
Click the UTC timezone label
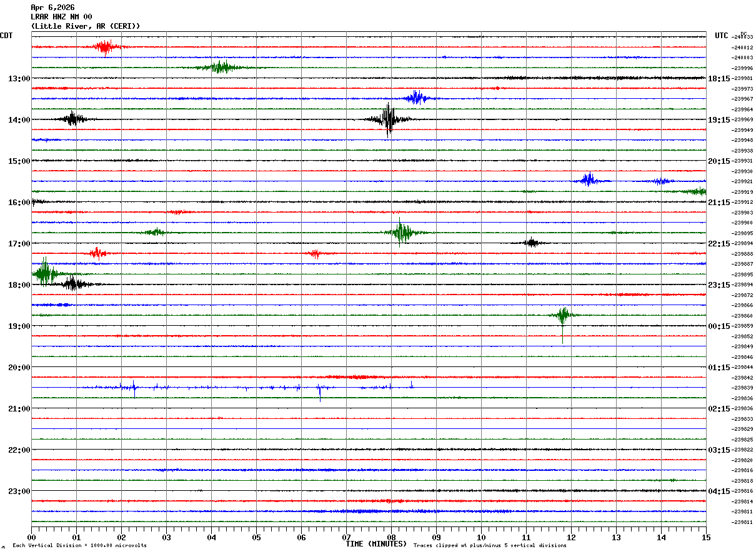click(722, 36)
